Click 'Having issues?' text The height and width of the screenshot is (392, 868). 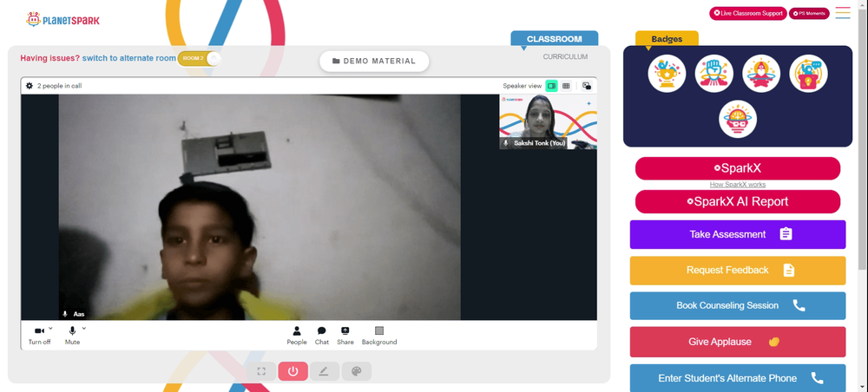coord(49,57)
